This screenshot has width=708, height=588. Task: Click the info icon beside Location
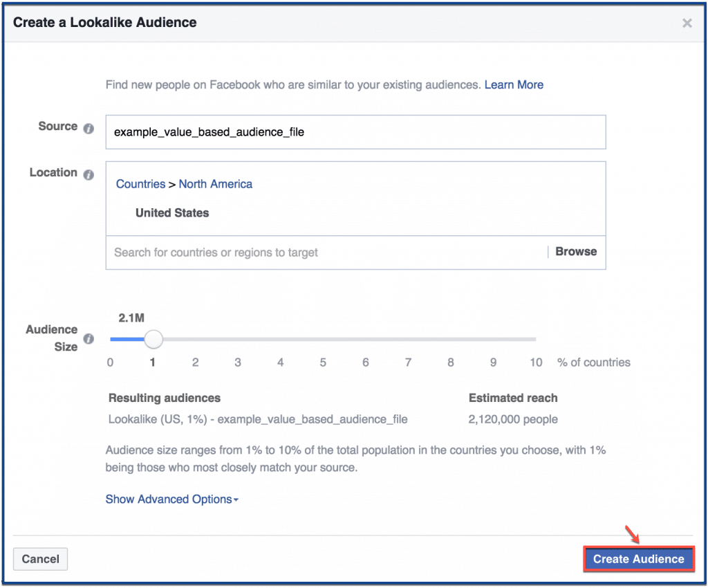pyautogui.click(x=88, y=174)
